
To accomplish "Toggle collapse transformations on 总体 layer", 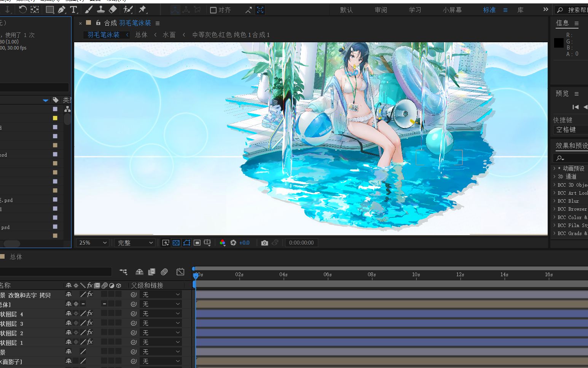I will point(76,304).
